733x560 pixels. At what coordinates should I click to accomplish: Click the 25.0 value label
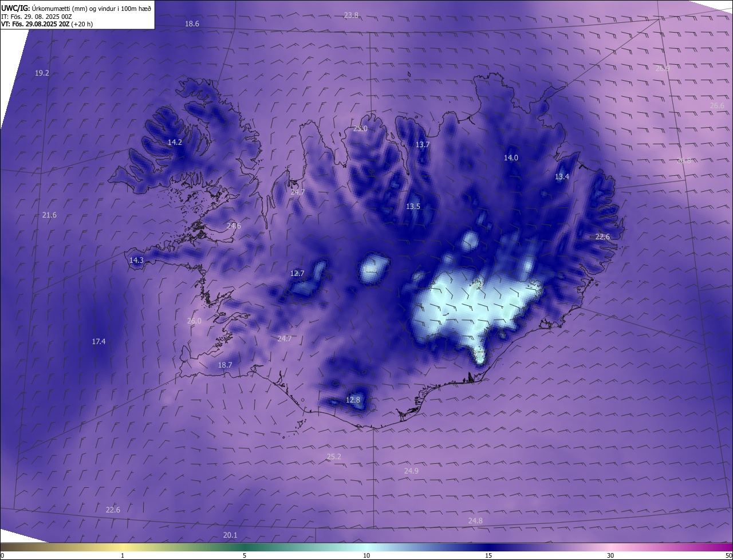coord(360,129)
